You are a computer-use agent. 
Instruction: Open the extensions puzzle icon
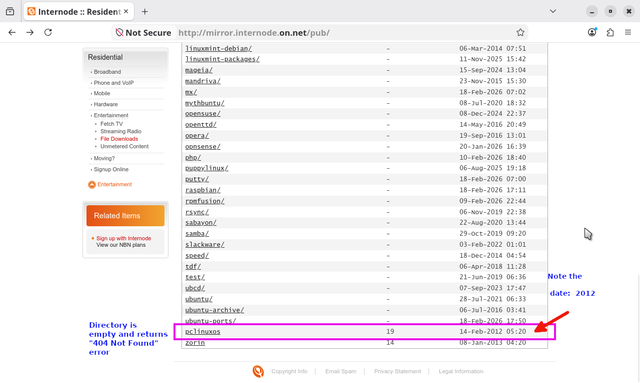(610, 32)
